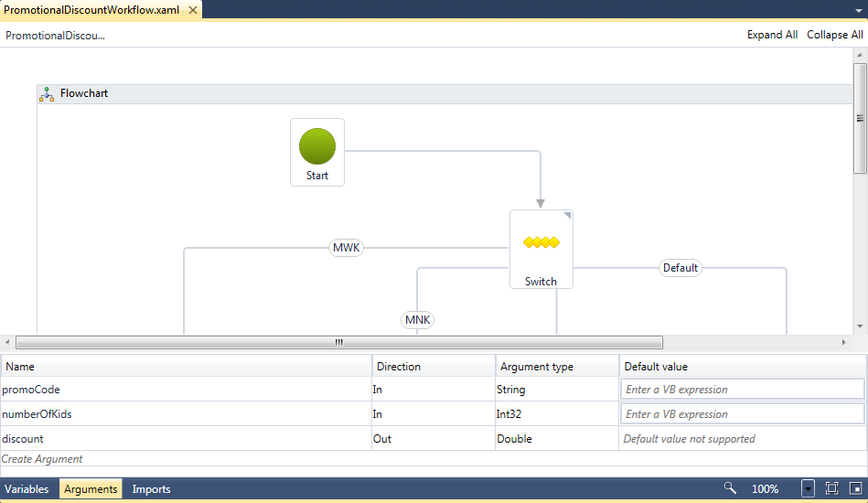Click Collapse All
This screenshot has width=868, height=503.
coord(835,35)
